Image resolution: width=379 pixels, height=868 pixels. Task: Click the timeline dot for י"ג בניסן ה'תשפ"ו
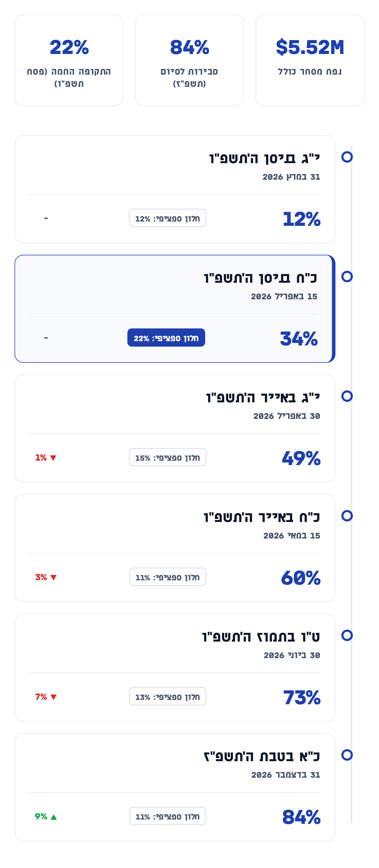(x=347, y=157)
